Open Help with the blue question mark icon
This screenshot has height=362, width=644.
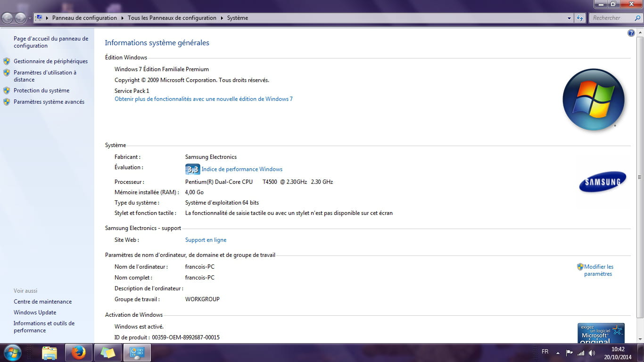(631, 33)
